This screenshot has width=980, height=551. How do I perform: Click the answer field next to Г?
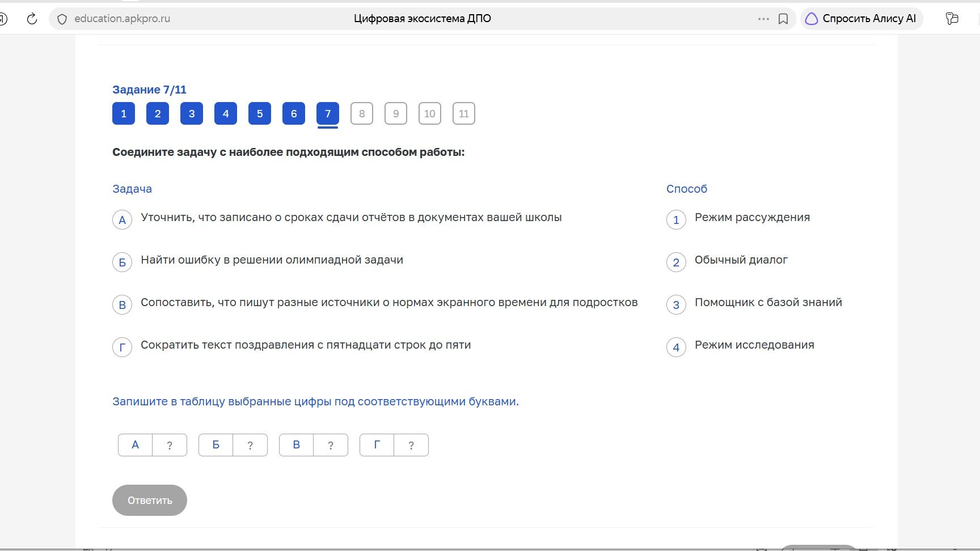(x=411, y=445)
